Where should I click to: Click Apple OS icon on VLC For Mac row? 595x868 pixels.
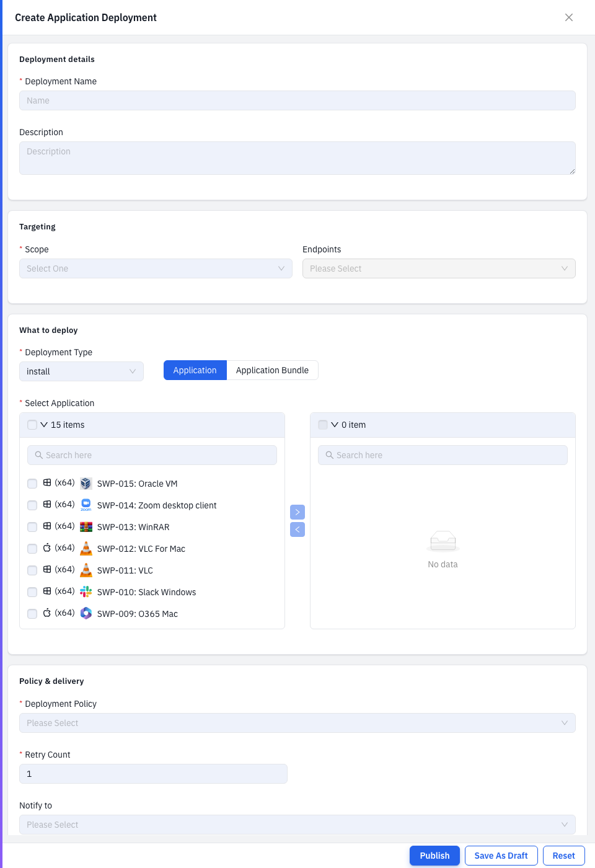(47, 547)
